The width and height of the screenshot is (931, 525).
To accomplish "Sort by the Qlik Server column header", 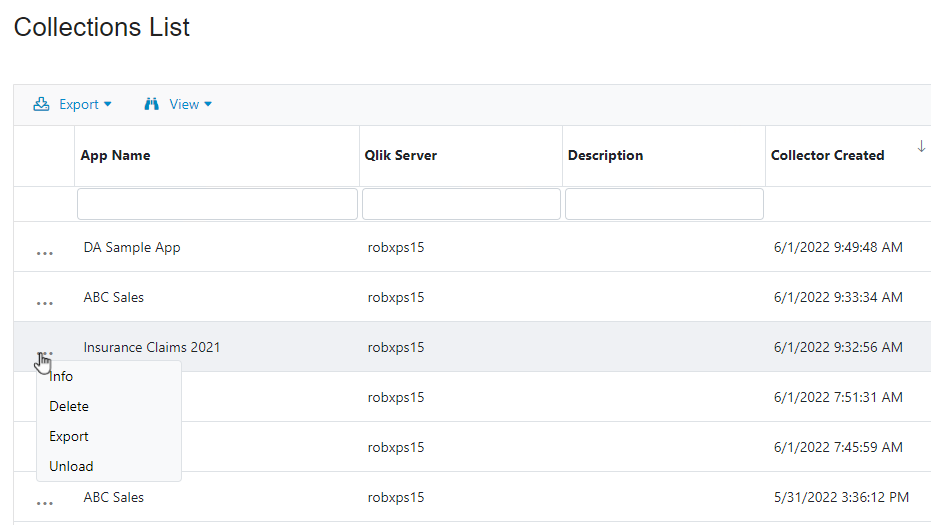I will (x=401, y=155).
